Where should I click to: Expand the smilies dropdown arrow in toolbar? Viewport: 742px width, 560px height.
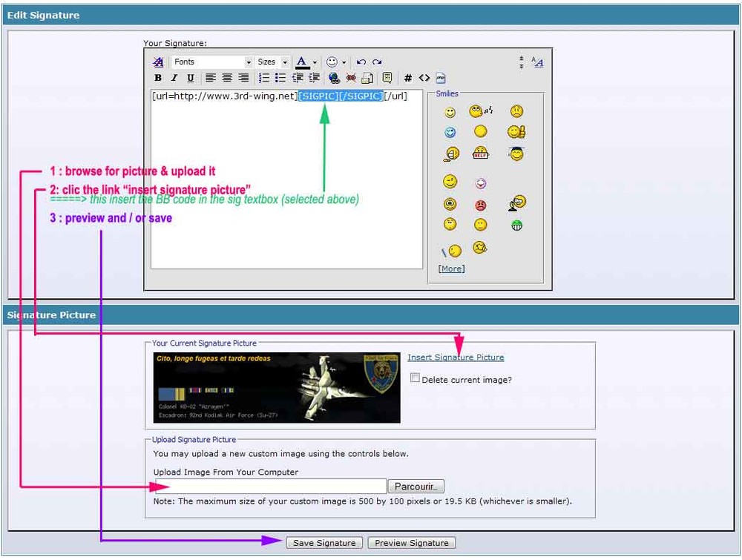pos(344,62)
